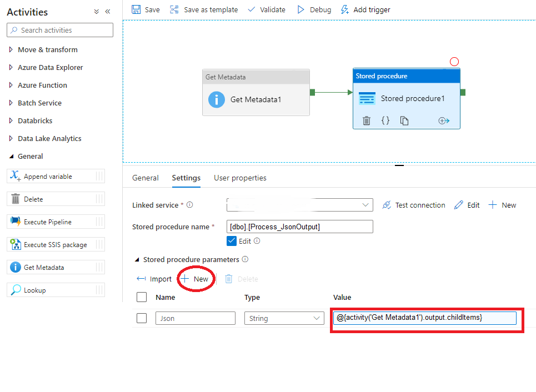Click the Get Metadata1 green output connector
536x392 pixels.
pos(313,92)
